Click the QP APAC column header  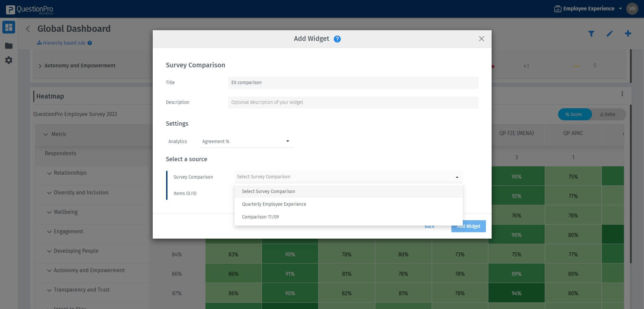[x=573, y=133]
